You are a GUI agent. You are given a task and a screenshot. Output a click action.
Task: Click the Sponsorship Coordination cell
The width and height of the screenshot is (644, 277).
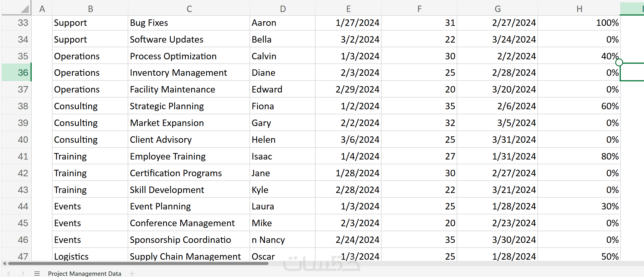tap(189, 240)
